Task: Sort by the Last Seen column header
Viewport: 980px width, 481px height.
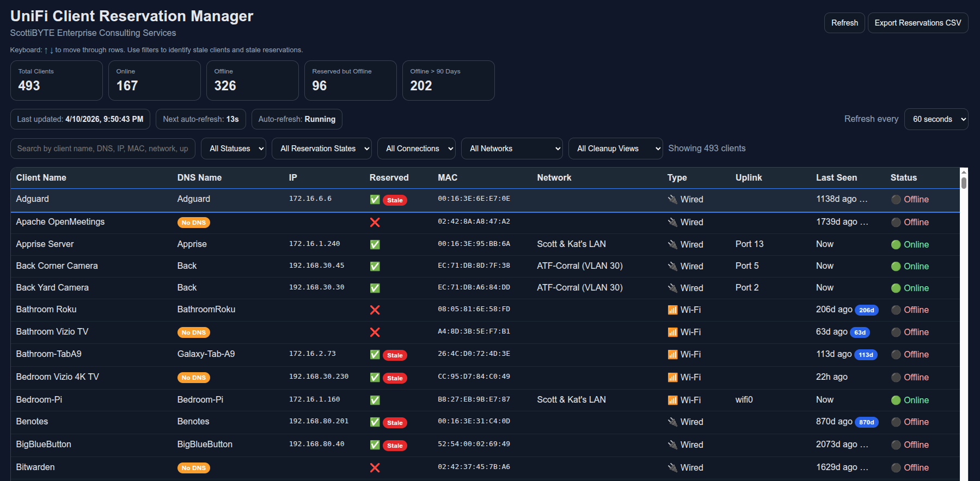Action: 836,178
